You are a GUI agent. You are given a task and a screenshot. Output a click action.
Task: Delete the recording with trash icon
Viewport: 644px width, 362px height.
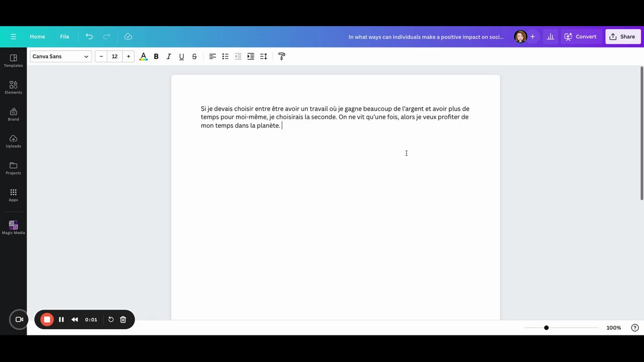point(123,319)
